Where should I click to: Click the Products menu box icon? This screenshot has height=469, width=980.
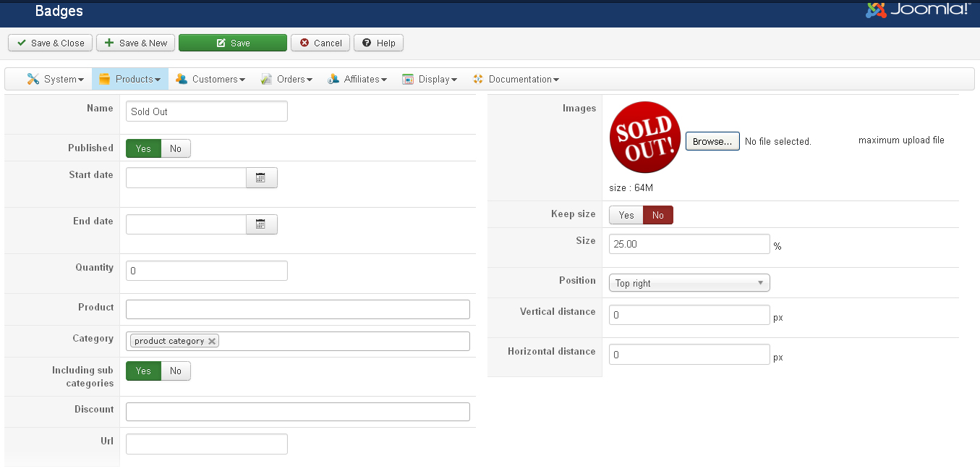[x=104, y=79]
